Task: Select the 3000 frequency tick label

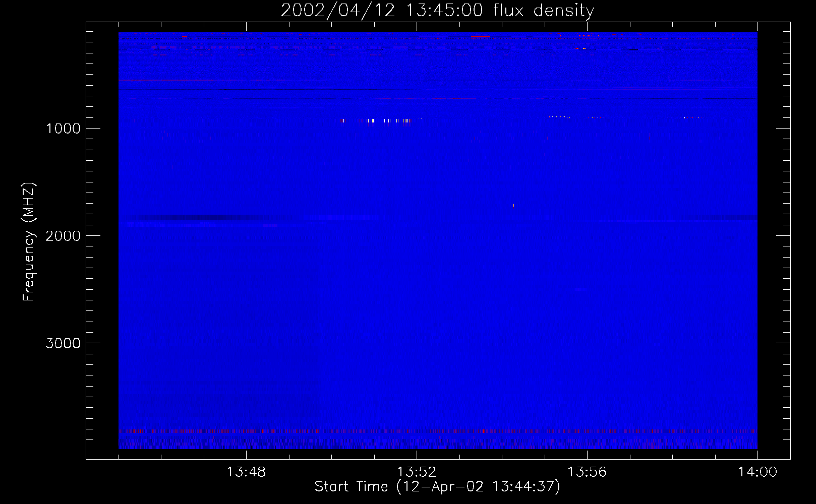Action: click(63, 343)
